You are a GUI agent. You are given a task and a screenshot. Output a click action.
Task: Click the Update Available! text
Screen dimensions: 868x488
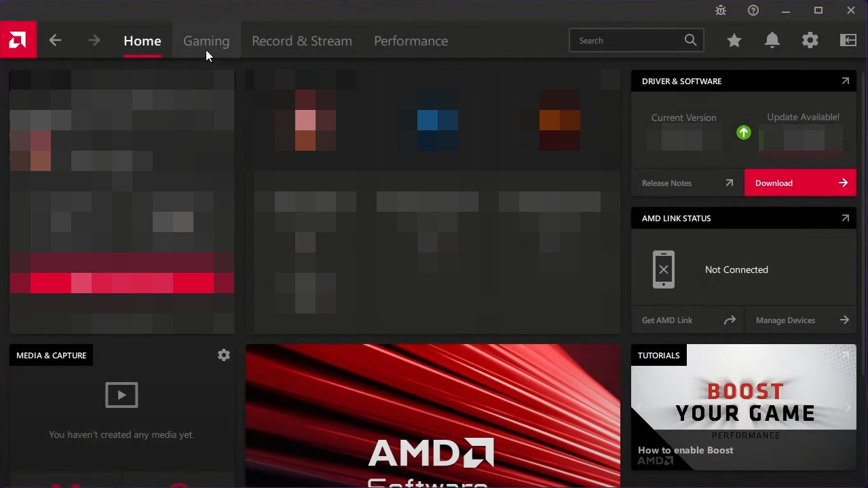pos(803,117)
